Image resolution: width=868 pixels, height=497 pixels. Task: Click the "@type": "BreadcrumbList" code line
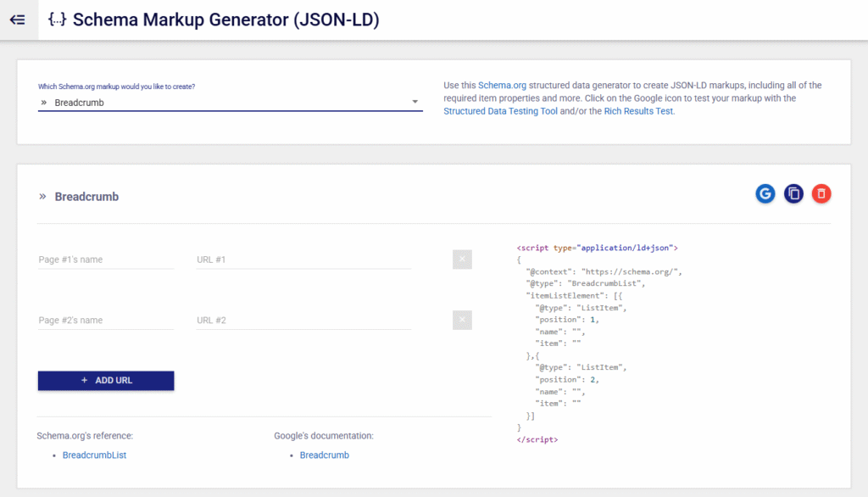[586, 283]
